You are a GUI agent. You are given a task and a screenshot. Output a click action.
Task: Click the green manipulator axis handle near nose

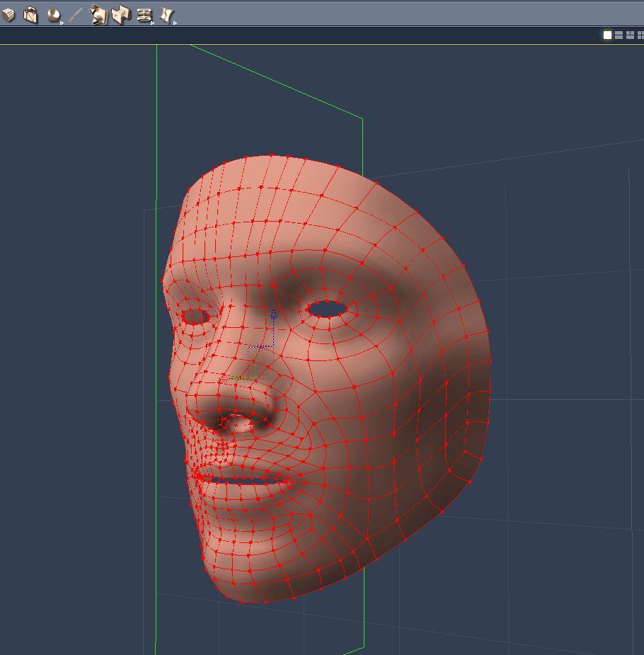point(234,378)
